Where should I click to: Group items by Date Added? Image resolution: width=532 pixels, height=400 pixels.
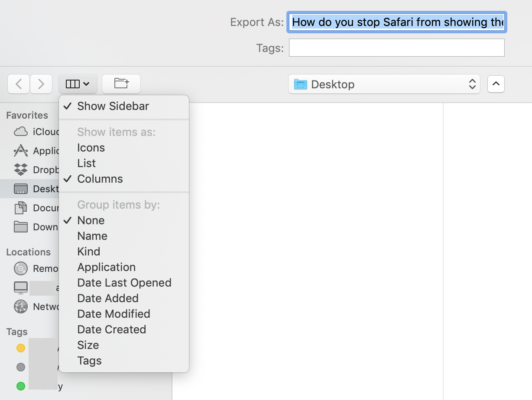[x=124, y=298]
